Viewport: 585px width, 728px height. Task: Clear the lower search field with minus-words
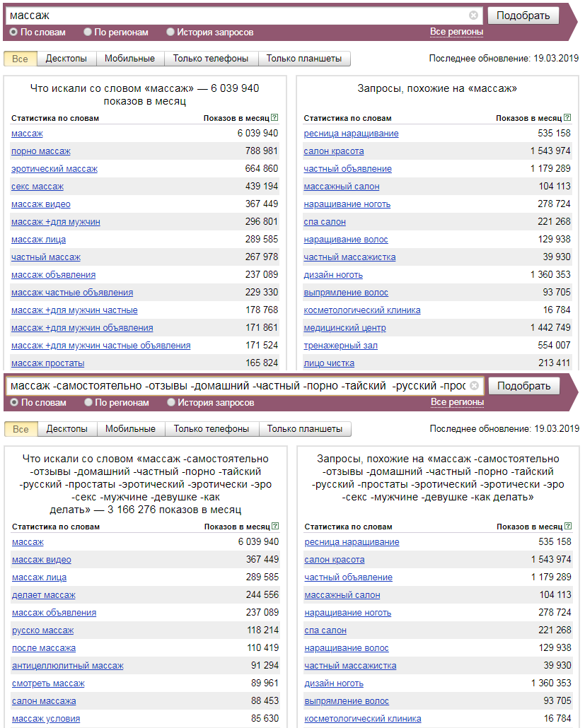[x=474, y=386]
